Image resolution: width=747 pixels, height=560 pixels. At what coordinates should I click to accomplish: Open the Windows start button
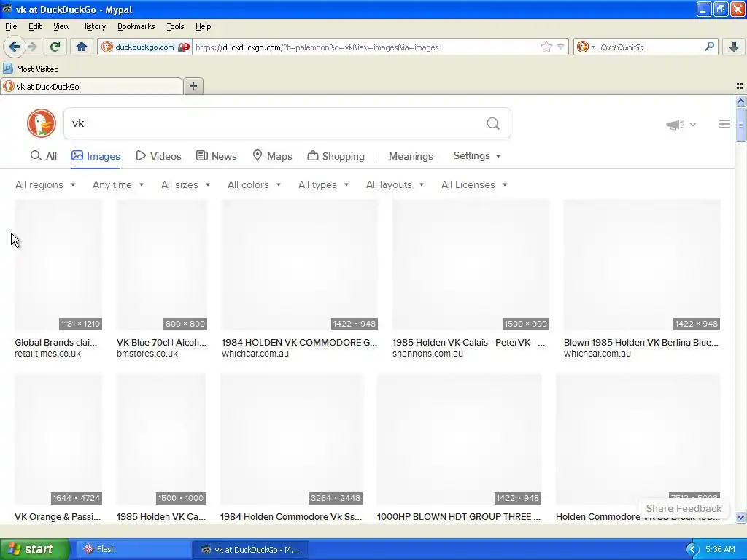pos(34,549)
